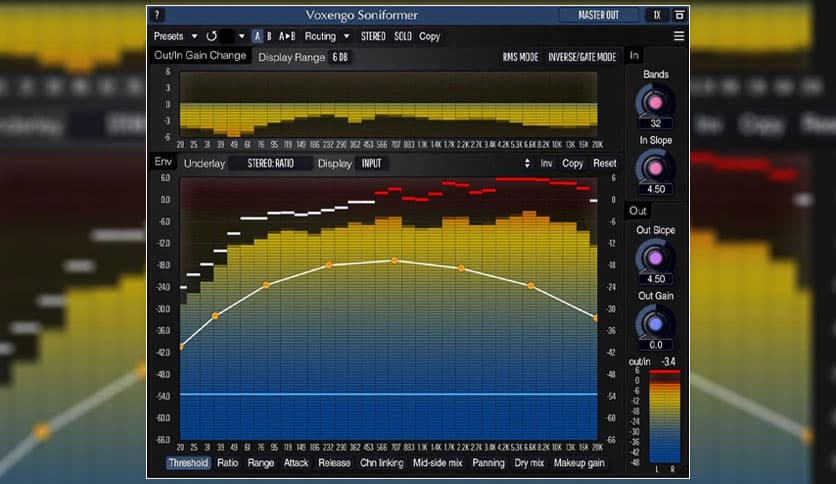Viewport: 836px width, 484px height.
Task: Switch to the Ratio parameter tab
Action: (228, 463)
